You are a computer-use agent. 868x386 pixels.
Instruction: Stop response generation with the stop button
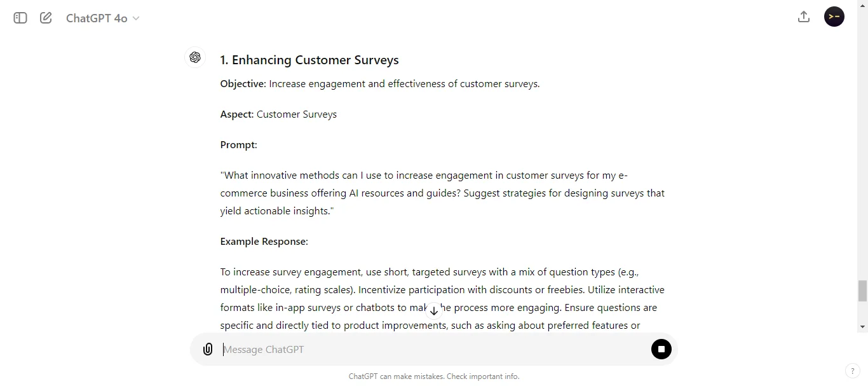pos(661,349)
